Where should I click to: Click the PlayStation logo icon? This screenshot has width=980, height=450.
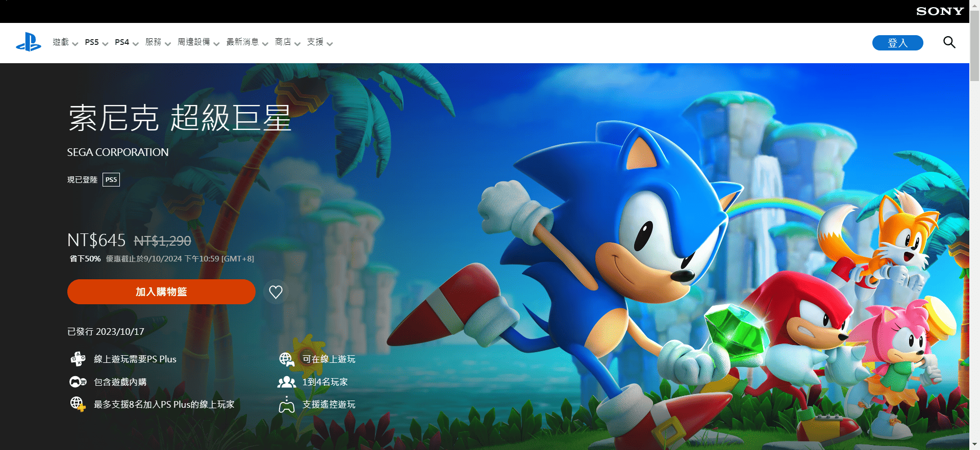[29, 42]
